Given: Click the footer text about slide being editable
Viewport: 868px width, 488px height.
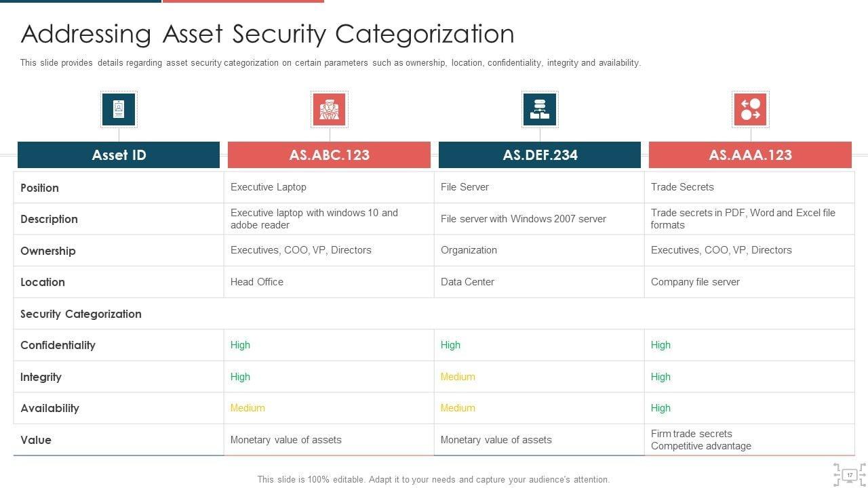Looking at the screenshot, I should point(433,479).
